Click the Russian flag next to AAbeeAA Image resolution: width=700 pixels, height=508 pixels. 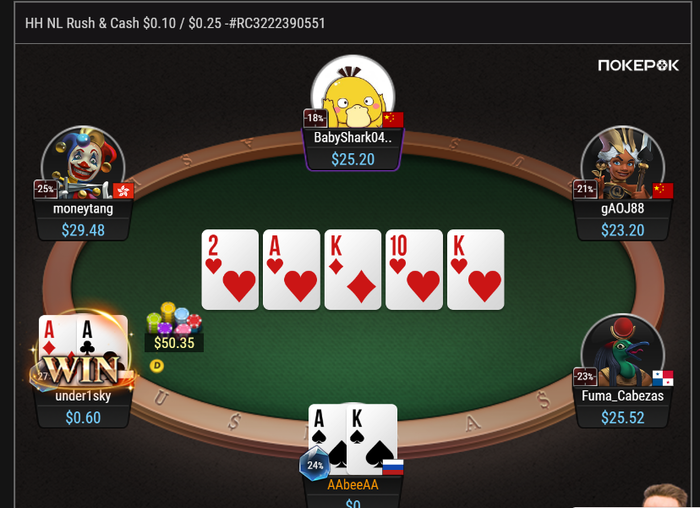[x=393, y=467]
